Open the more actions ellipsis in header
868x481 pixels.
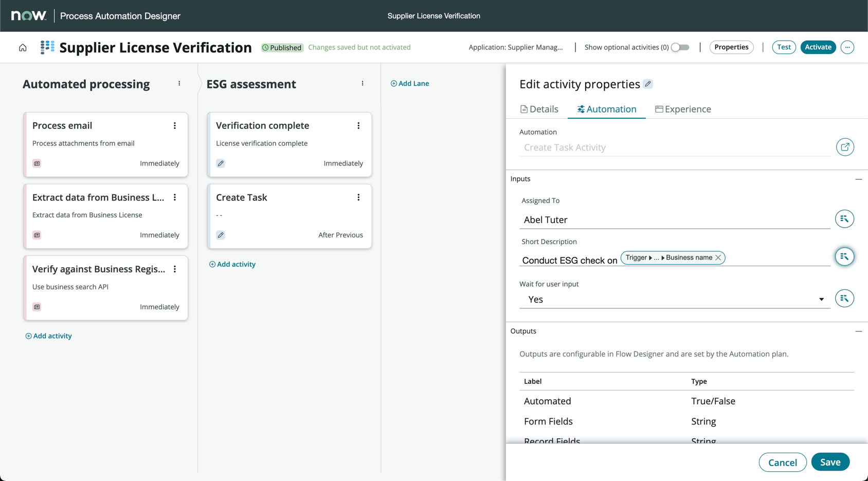pyautogui.click(x=847, y=47)
